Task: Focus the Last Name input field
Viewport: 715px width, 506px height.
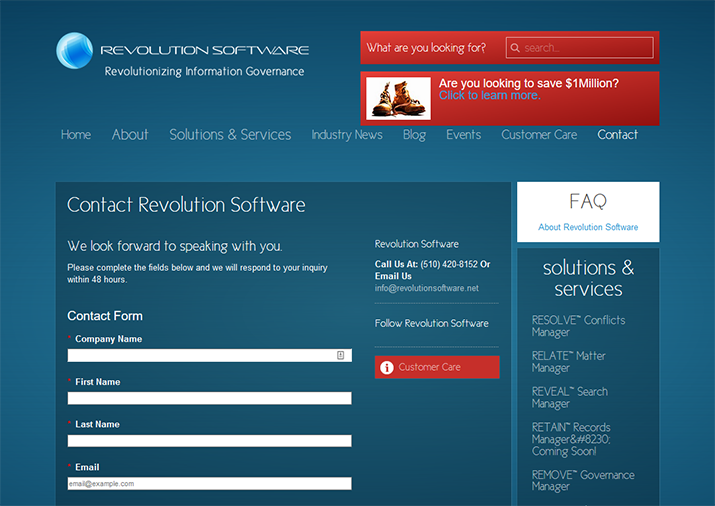Action: [210, 441]
